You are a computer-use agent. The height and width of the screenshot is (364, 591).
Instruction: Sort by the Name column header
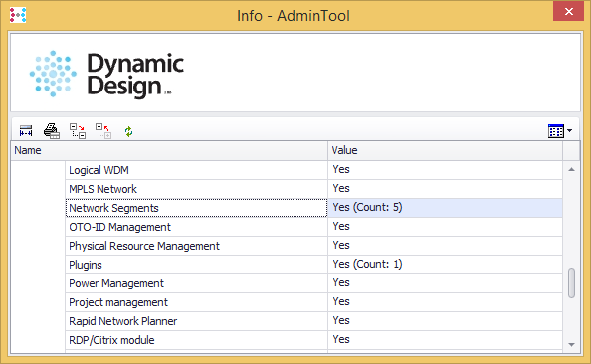pyautogui.click(x=169, y=151)
